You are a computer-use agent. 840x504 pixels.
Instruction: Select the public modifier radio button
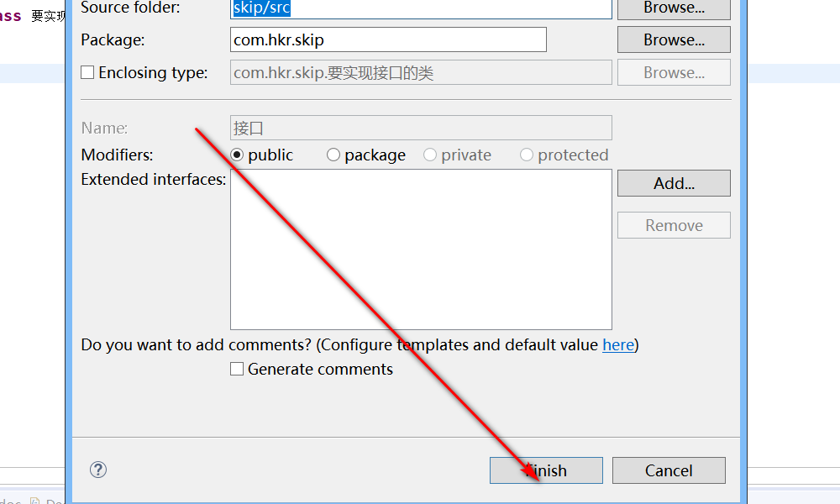point(237,155)
